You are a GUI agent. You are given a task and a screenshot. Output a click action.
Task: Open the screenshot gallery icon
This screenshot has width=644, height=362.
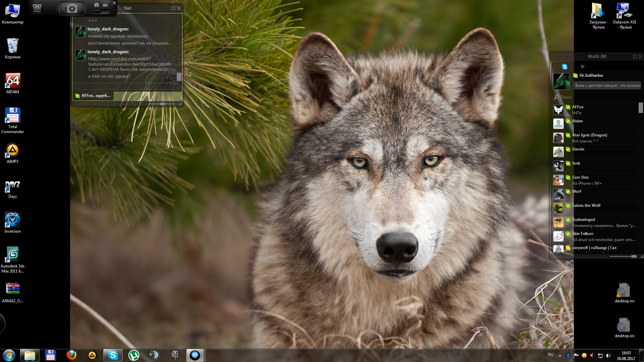(37, 8)
